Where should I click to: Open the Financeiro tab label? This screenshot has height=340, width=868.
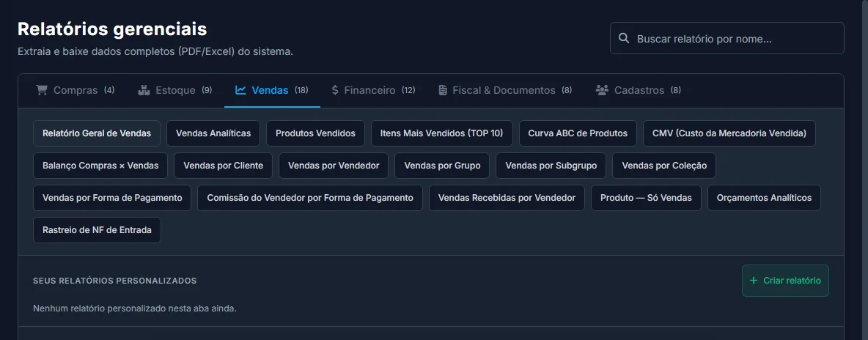[x=369, y=90]
